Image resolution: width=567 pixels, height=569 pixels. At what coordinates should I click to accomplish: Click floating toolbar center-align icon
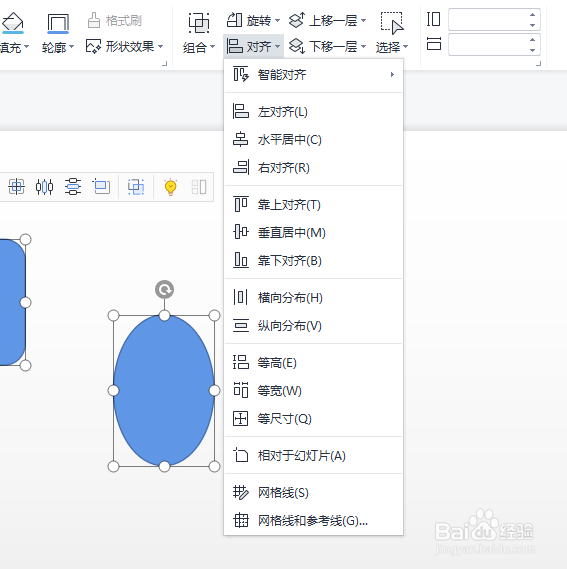[16, 187]
